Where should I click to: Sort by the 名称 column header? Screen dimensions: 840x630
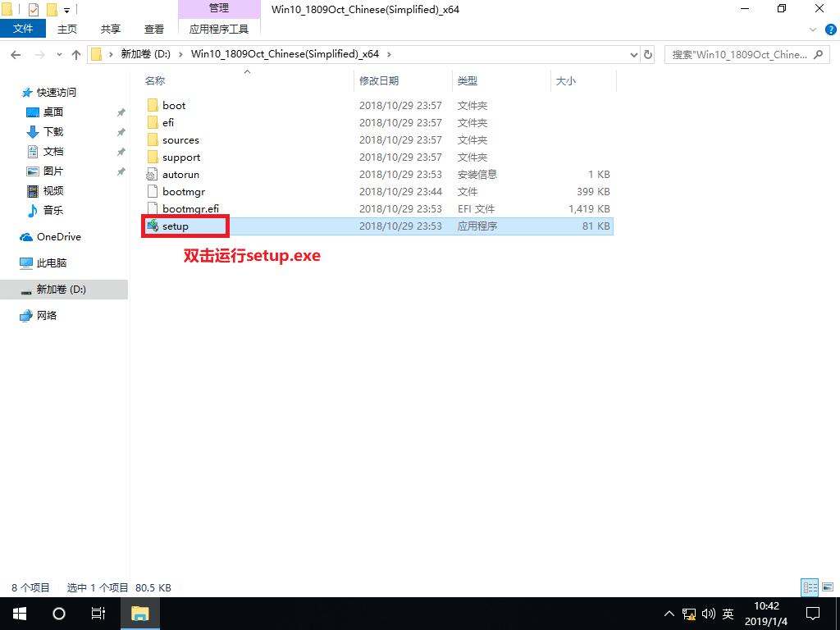click(155, 81)
